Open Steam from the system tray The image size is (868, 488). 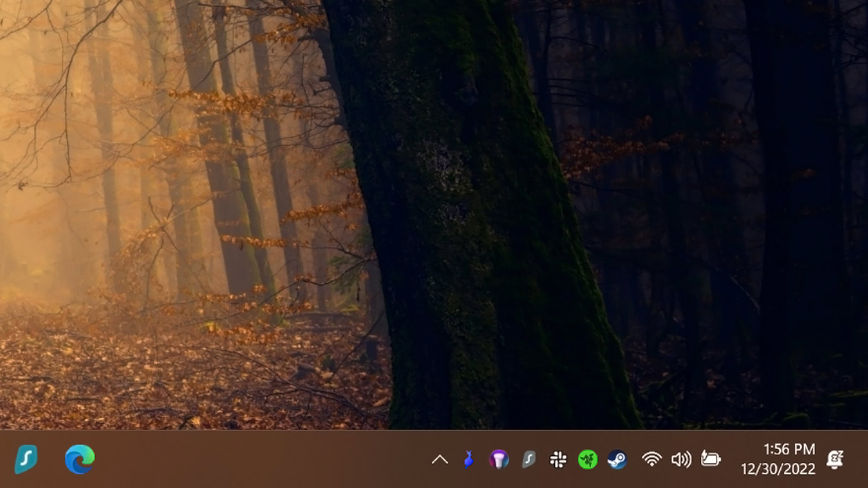[x=617, y=460]
